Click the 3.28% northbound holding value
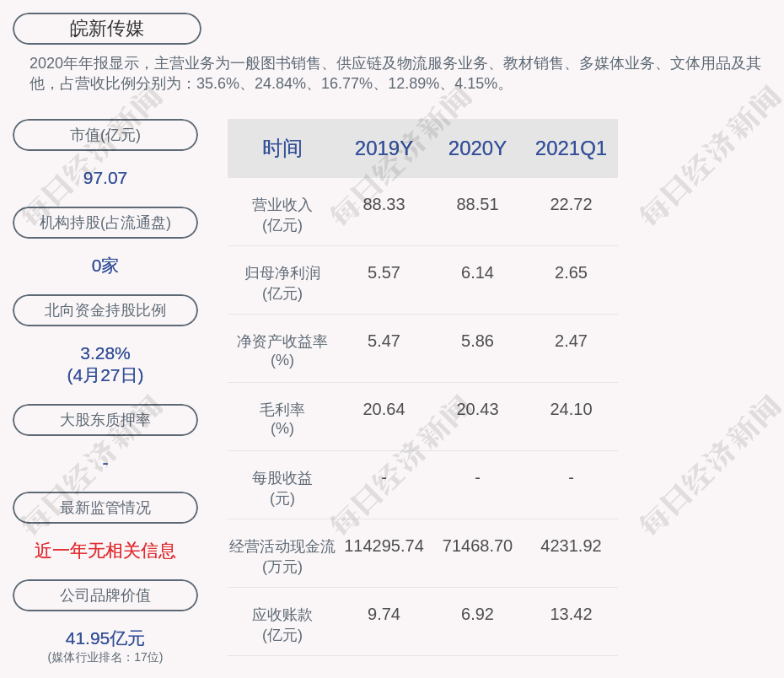784x678 pixels. (x=105, y=353)
